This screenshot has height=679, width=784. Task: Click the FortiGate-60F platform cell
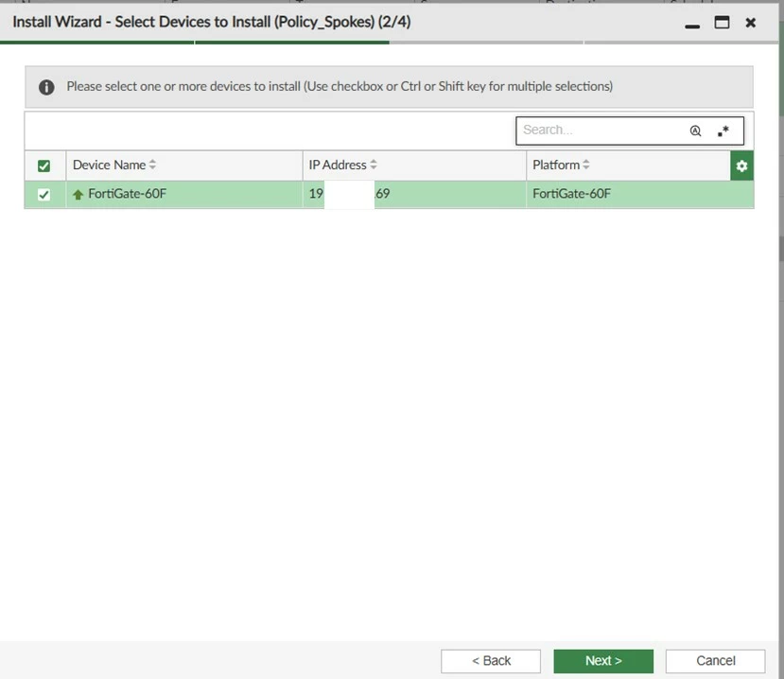640,194
